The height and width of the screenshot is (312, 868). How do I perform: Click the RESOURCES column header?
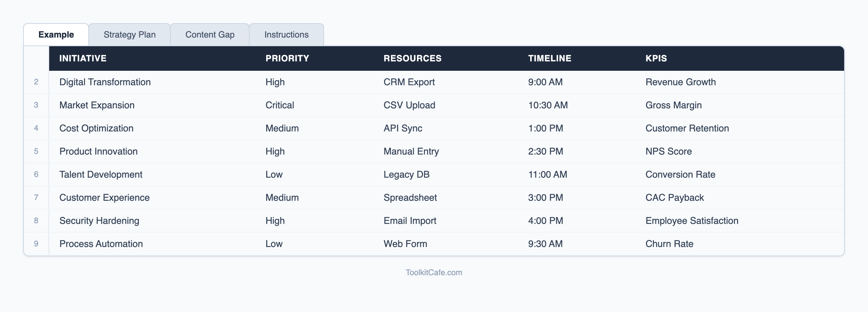point(412,58)
